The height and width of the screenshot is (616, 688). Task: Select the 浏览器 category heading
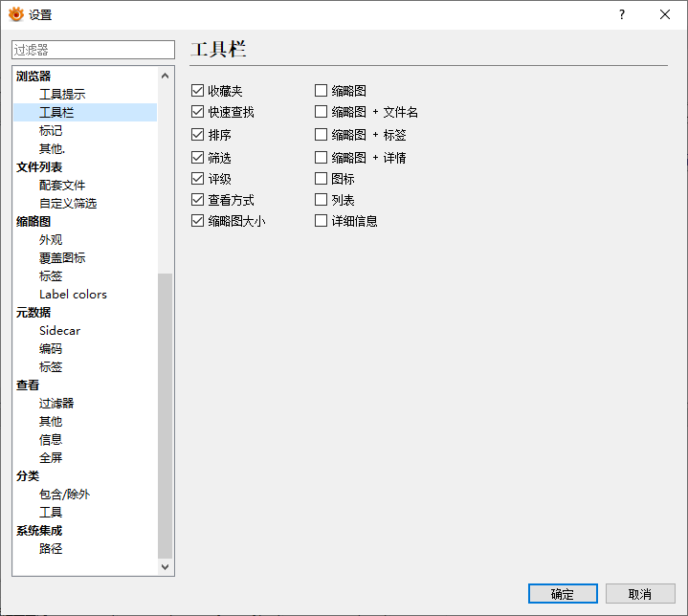pos(33,76)
